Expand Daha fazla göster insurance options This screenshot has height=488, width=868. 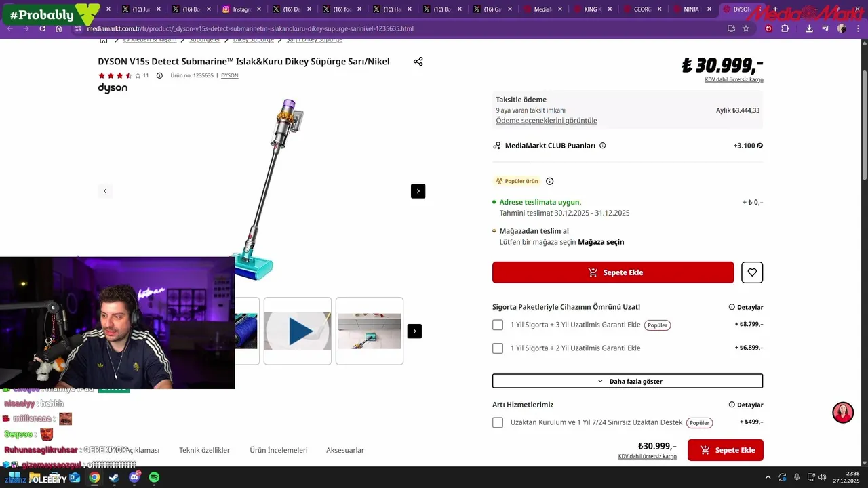[627, 381]
